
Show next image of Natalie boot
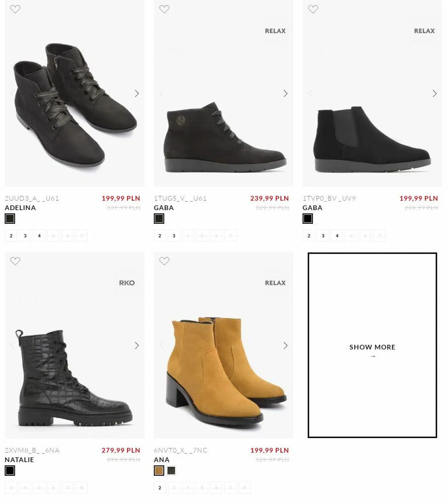click(x=137, y=345)
